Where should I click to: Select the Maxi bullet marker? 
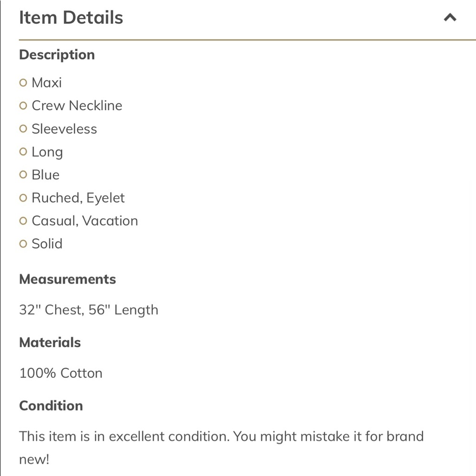(23, 82)
